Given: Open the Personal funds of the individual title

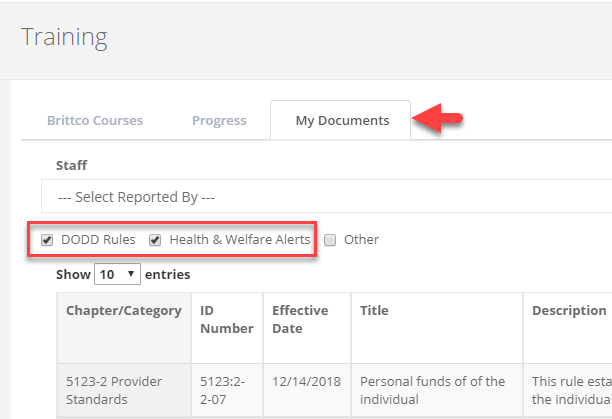Looking at the screenshot, I should click(433, 389).
